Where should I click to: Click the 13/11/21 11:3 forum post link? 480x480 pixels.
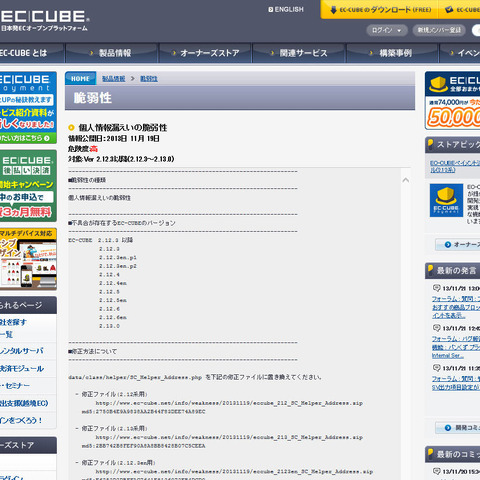click(x=456, y=383)
